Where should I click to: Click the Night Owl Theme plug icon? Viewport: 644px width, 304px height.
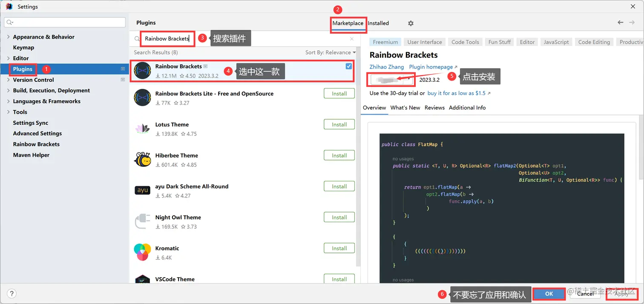point(142,221)
